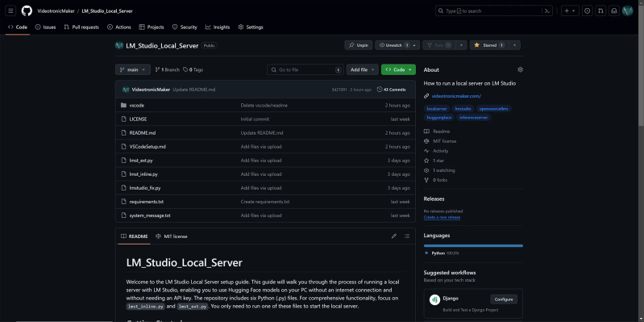This screenshot has height=322, width=644.
Task: Open the user profile avatar menu
Action: coord(627,11)
